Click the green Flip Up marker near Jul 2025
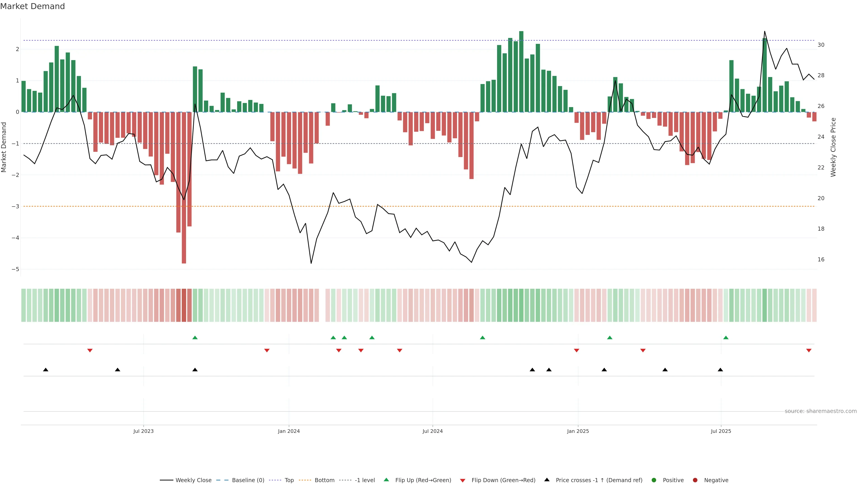Screen dimensions: 868x488 [726, 338]
